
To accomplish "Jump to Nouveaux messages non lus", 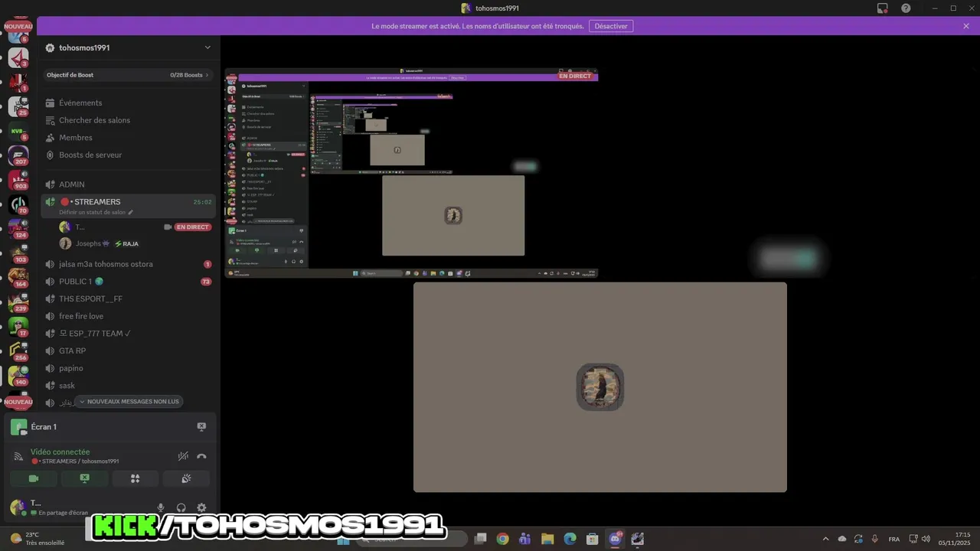I will pyautogui.click(x=129, y=402).
